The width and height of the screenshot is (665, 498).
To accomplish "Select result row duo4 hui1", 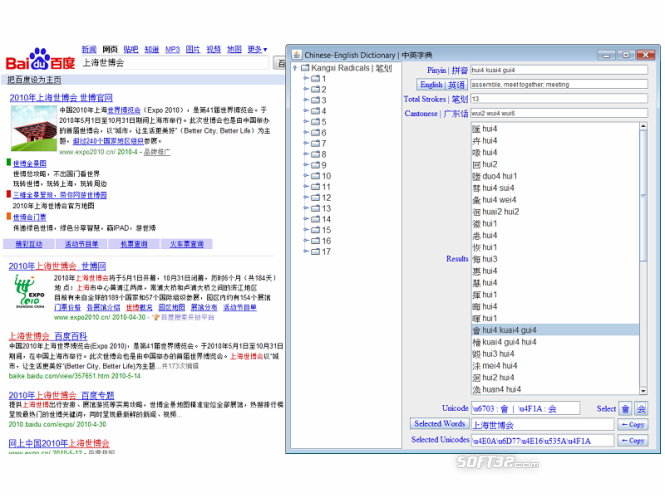I will 555,176.
